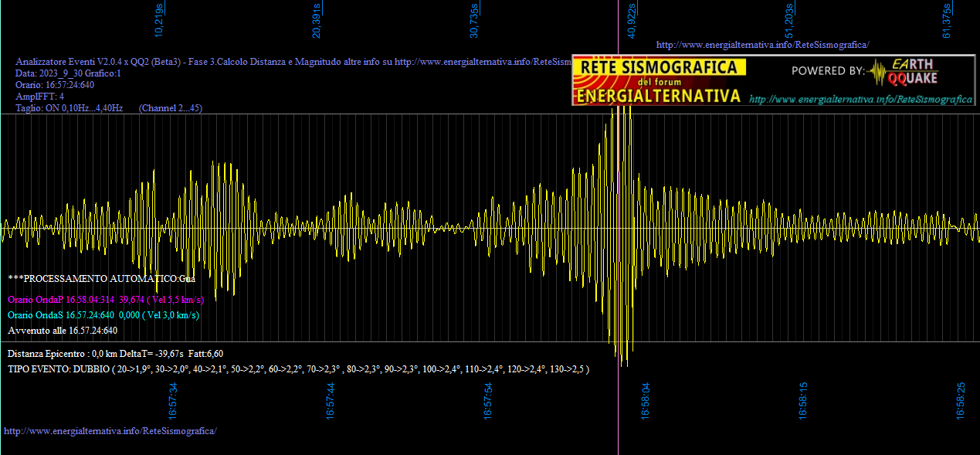980x455 pixels.
Task: Click the 16:57:34 bottom axis label
Action: click(173, 401)
